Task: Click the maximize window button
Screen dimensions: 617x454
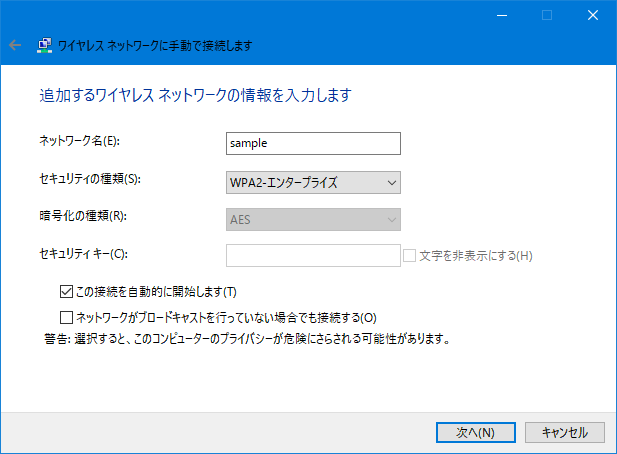Action: (547, 15)
